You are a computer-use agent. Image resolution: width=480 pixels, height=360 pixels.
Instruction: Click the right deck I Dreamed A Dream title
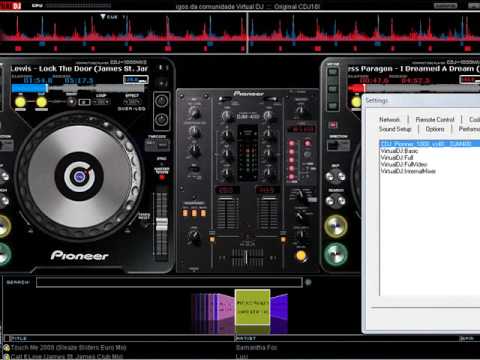pos(413,69)
